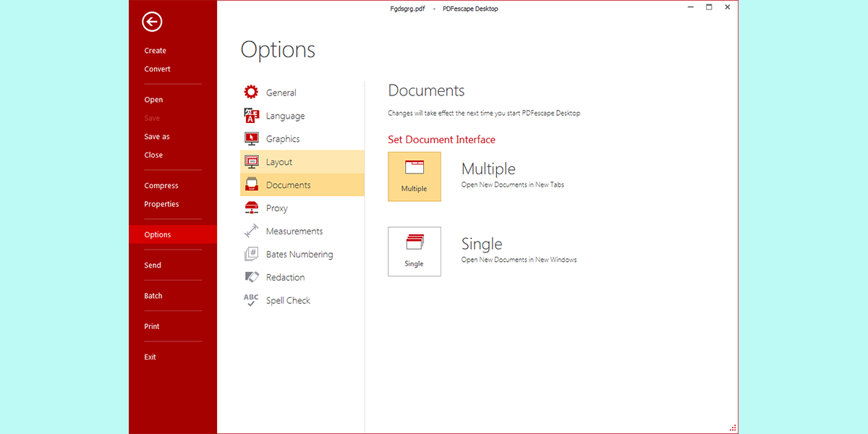The image size is (868, 434).
Task: Click Properties in the file menu
Action: 161,204
